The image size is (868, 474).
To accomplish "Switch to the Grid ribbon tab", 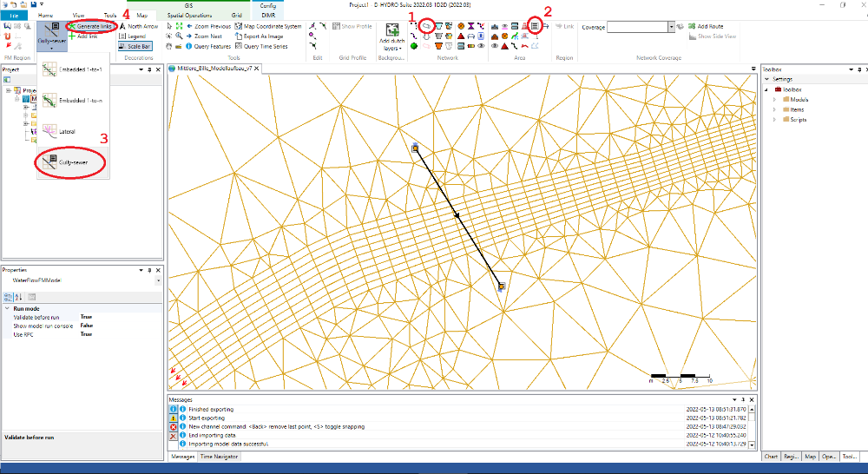I will (236, 16).
